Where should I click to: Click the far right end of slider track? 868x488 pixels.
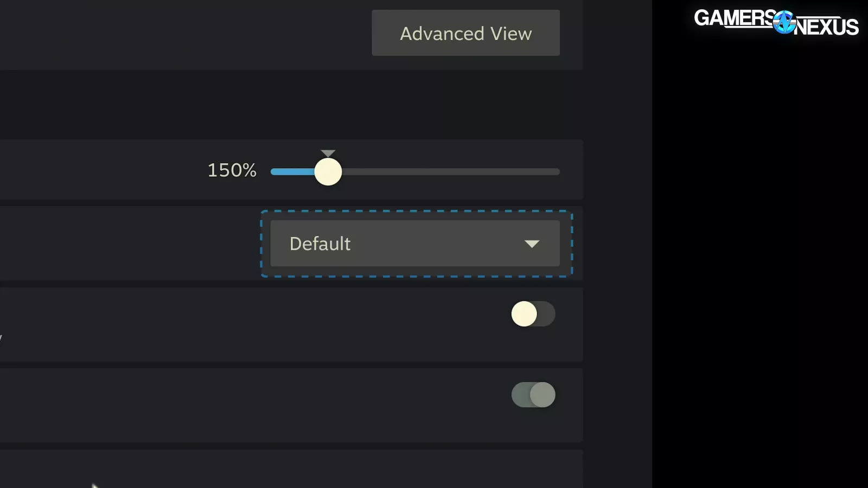557,172
